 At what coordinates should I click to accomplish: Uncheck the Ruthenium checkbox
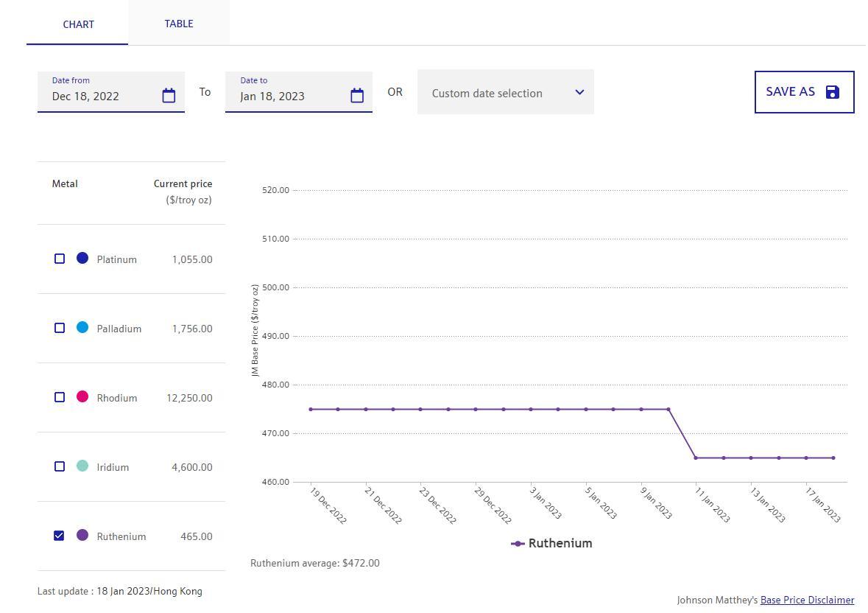[x=60, y=536]
